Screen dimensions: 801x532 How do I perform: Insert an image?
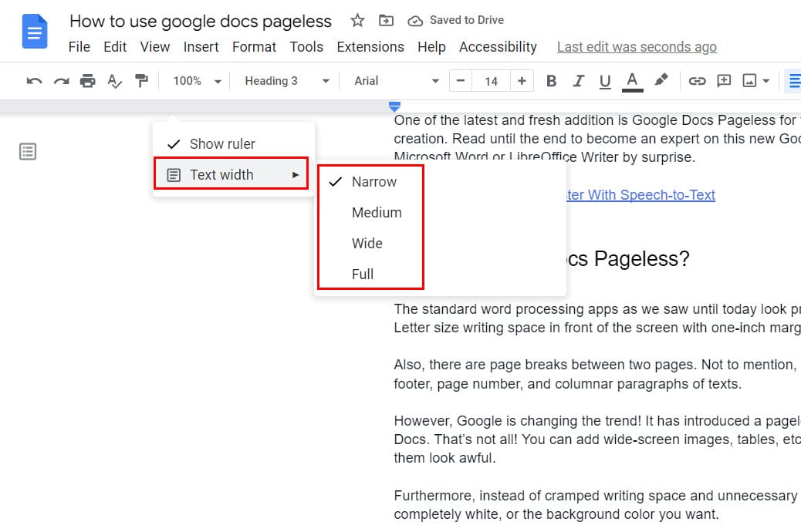749,80
